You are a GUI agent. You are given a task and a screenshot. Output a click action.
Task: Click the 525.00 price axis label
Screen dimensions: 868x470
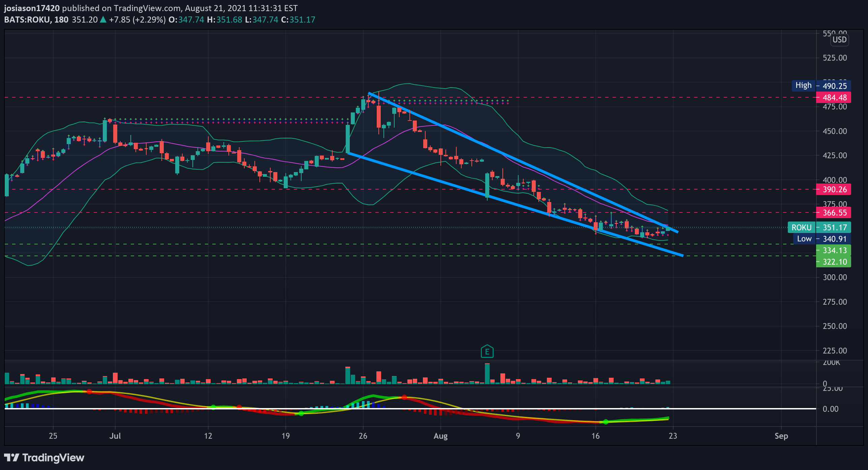[835, 58]
